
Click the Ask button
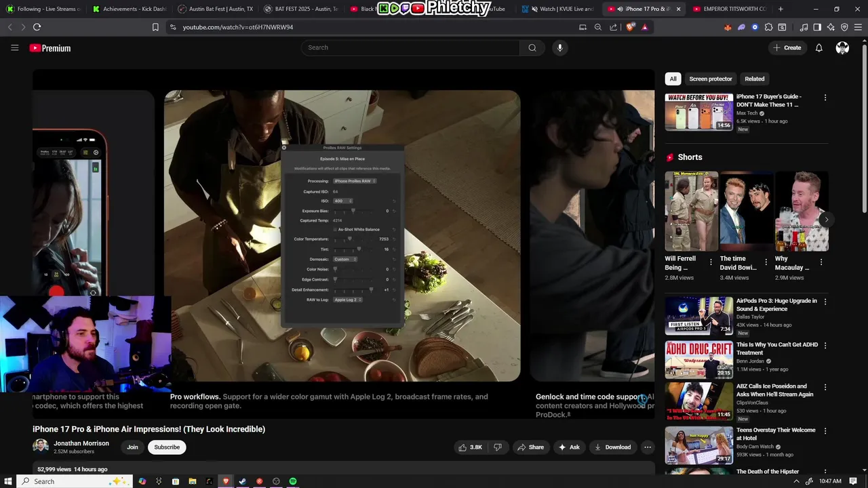569,447
